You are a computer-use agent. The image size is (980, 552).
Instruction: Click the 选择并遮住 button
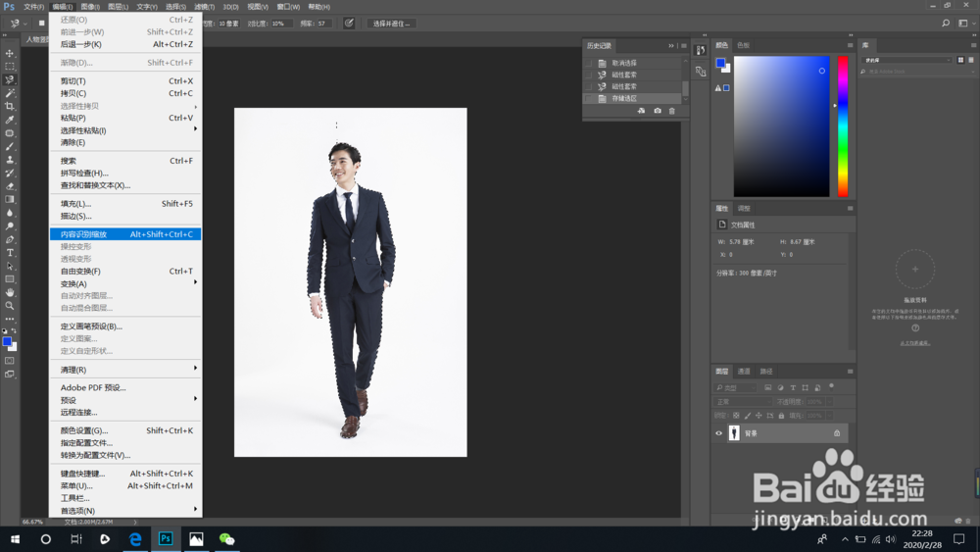pyautogui.click(x=392, y=24)
